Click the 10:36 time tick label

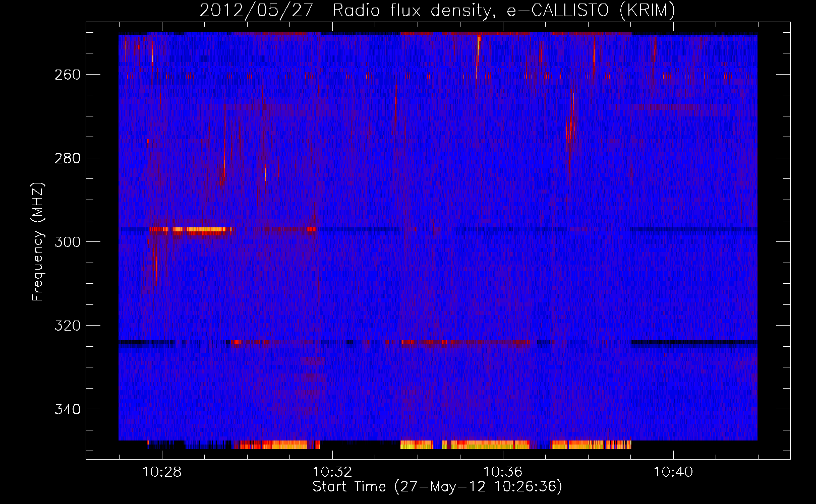503,472
